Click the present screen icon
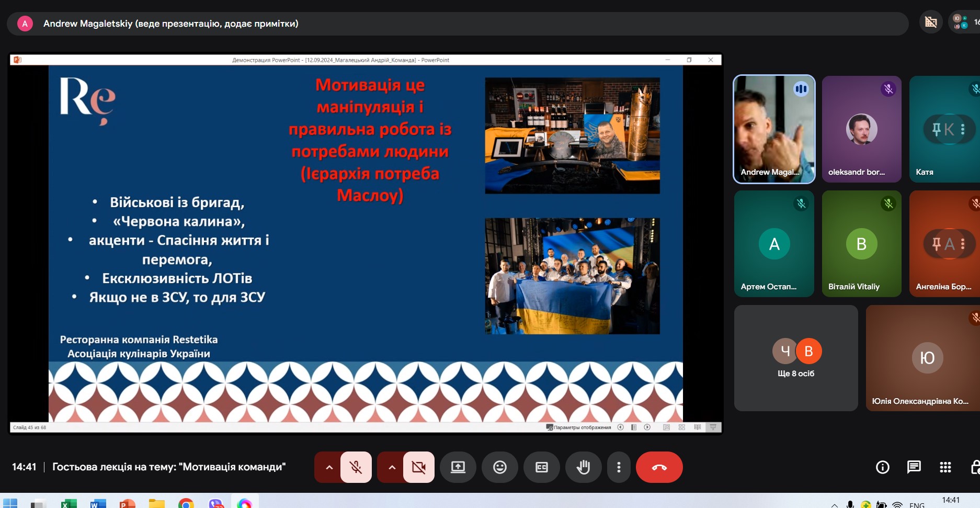Screen dimensions: 980x508 (458, 467)
